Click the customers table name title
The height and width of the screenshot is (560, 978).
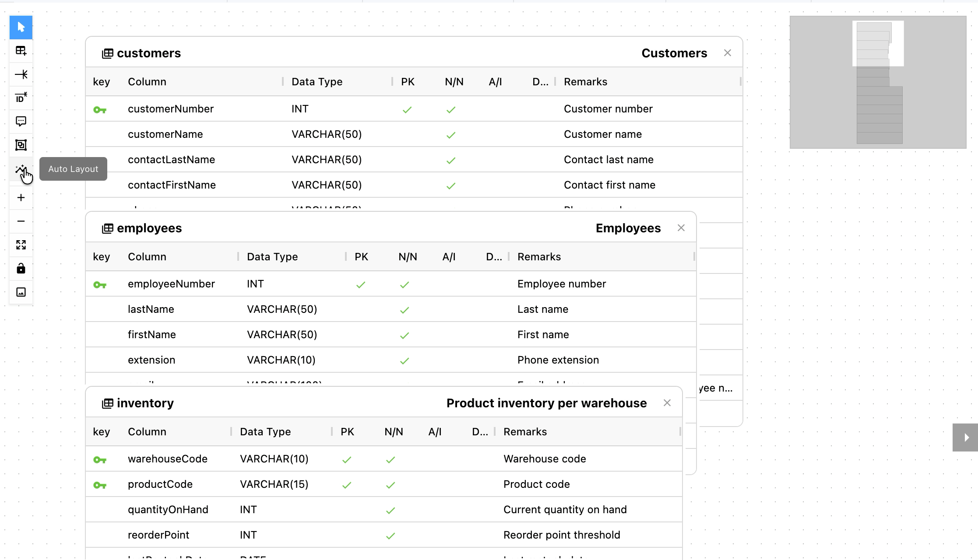click(x=149, y=53)
